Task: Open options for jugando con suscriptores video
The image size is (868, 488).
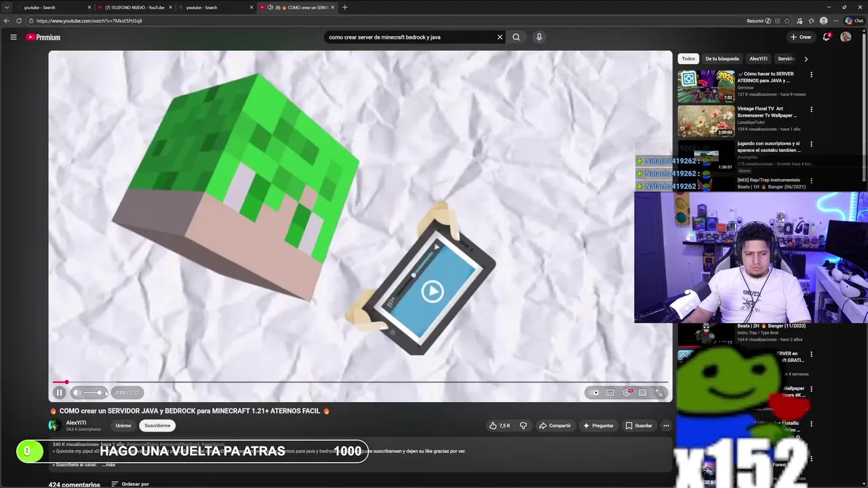Action: (x=811, y=144)
